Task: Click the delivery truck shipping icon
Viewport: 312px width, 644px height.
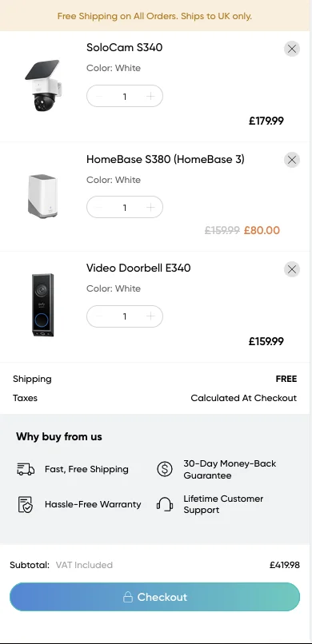Action: 26,469
